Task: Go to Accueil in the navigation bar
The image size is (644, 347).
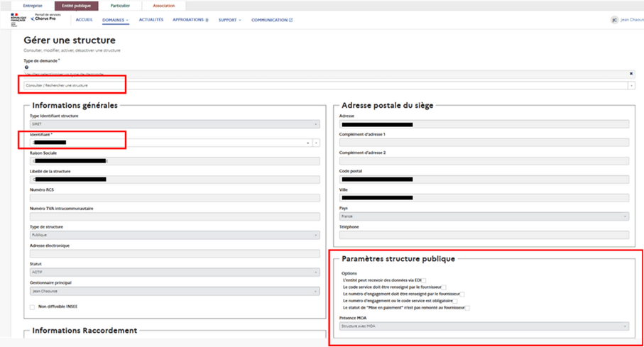Action: point(84,20)
